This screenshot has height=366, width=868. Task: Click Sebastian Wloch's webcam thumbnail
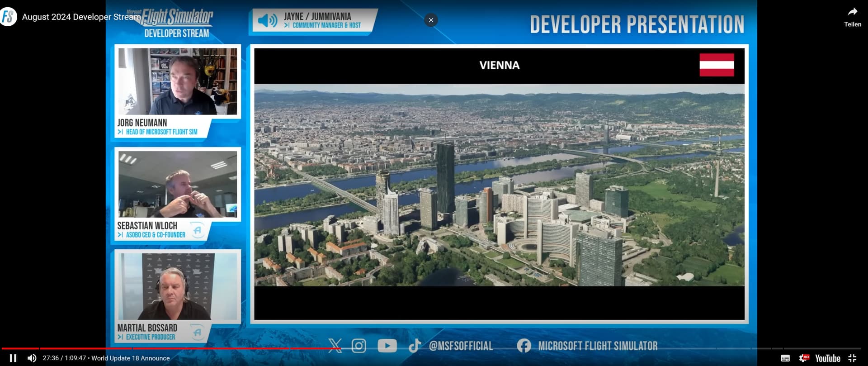coord(178,184)
